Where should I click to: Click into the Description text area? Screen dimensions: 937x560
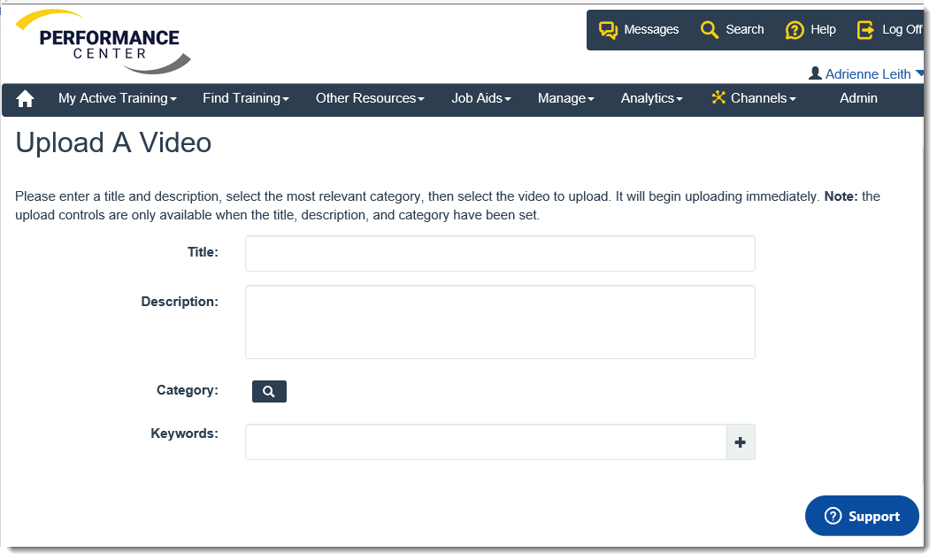point(500,322)
